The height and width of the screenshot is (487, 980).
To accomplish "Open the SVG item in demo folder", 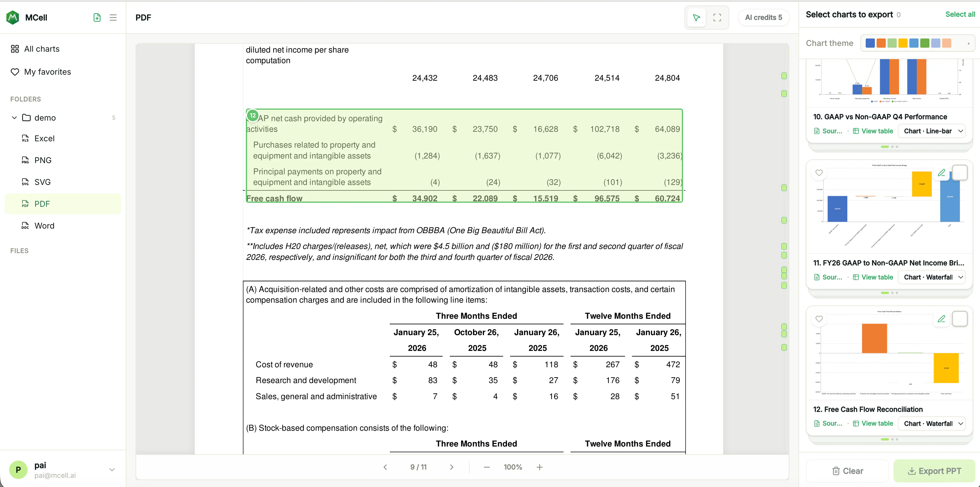I will click(x=63, y=182).
